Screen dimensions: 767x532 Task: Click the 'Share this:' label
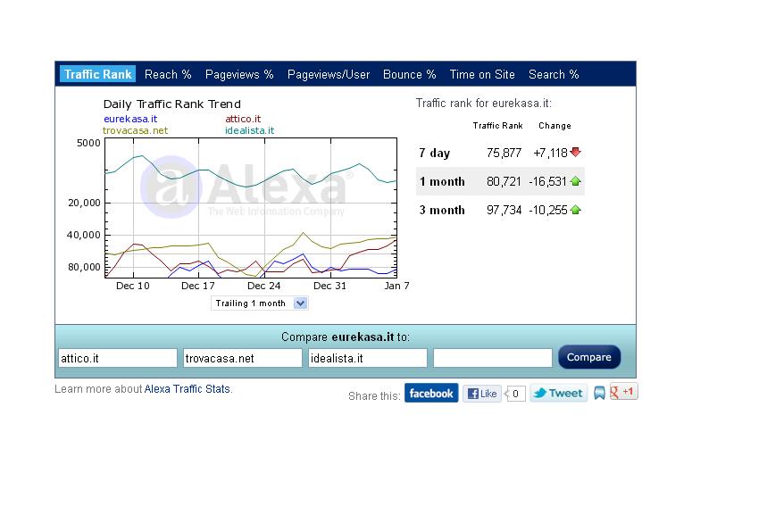[374, 396]
